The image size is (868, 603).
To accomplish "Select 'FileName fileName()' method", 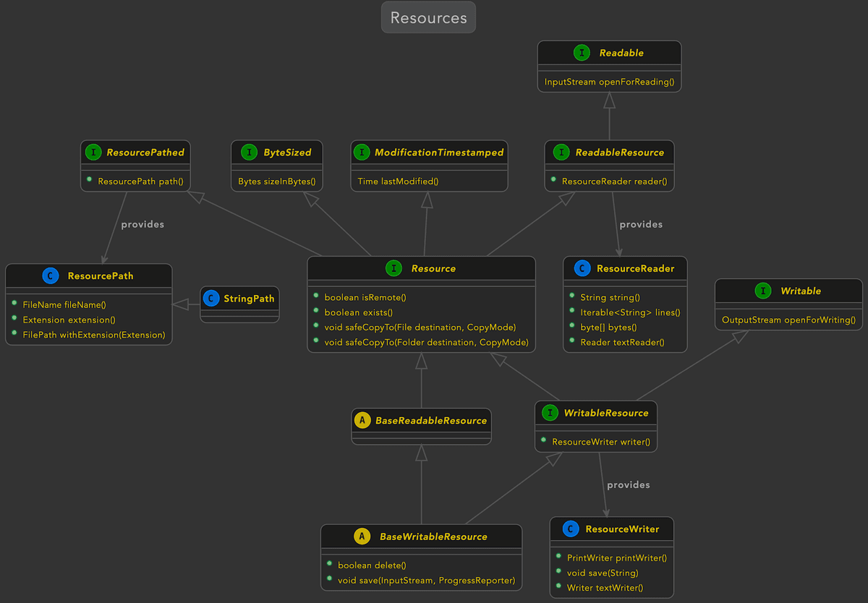I will click(64, 305).
